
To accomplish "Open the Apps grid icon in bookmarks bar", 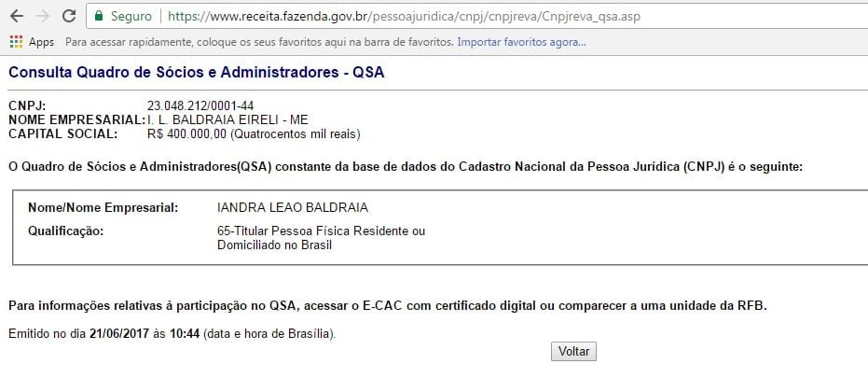I will [x=16, y=42].
